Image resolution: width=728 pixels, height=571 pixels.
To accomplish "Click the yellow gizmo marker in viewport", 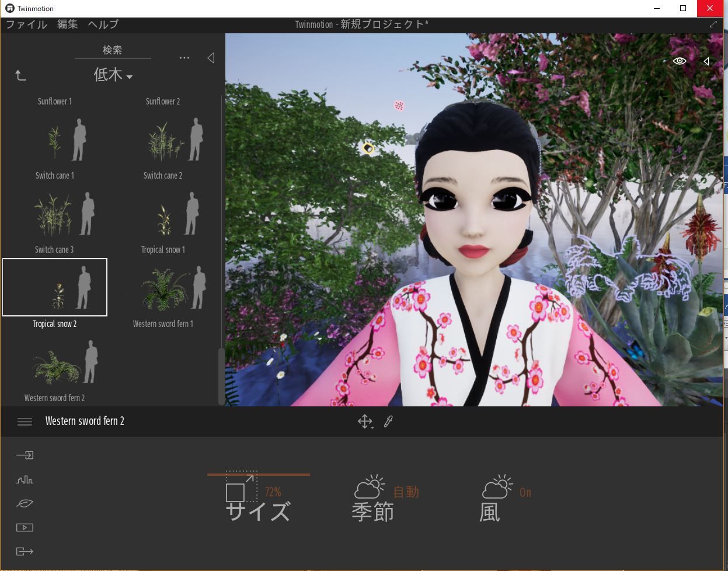I will pyautogui.click(x=368, y=148).
